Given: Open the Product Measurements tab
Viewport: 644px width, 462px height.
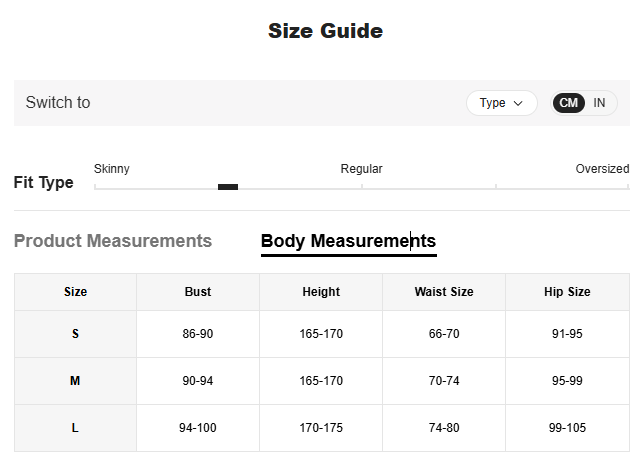Looking at the screenshot, I should [113, 241].
